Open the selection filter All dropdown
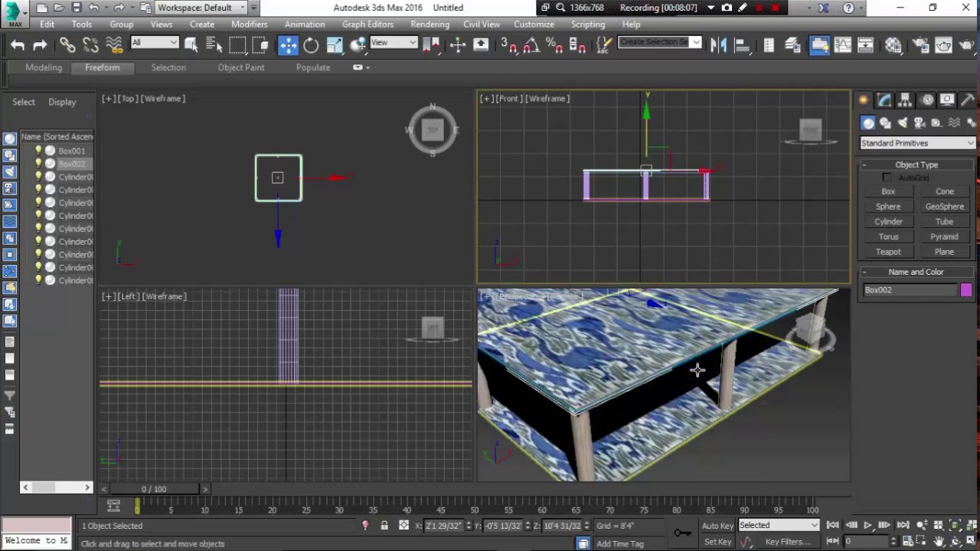The width and height of the screenshot is (980, 551). (155, 43)
